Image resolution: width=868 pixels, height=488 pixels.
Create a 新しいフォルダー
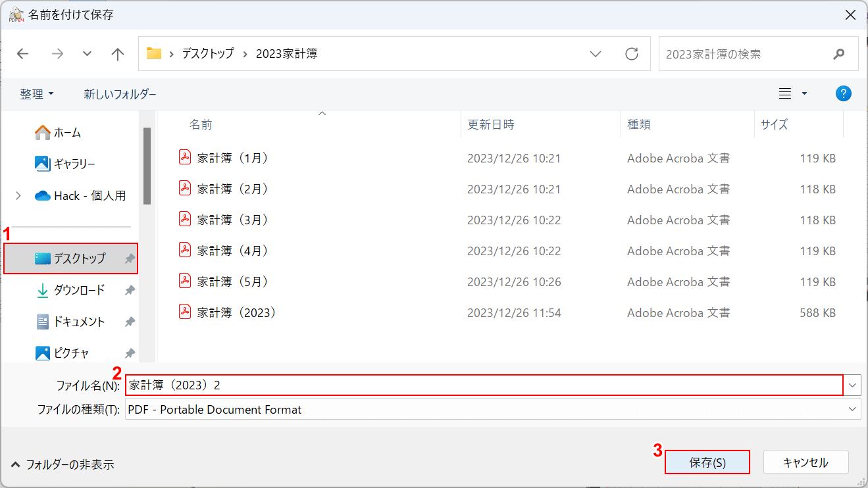tap(120, 94)
